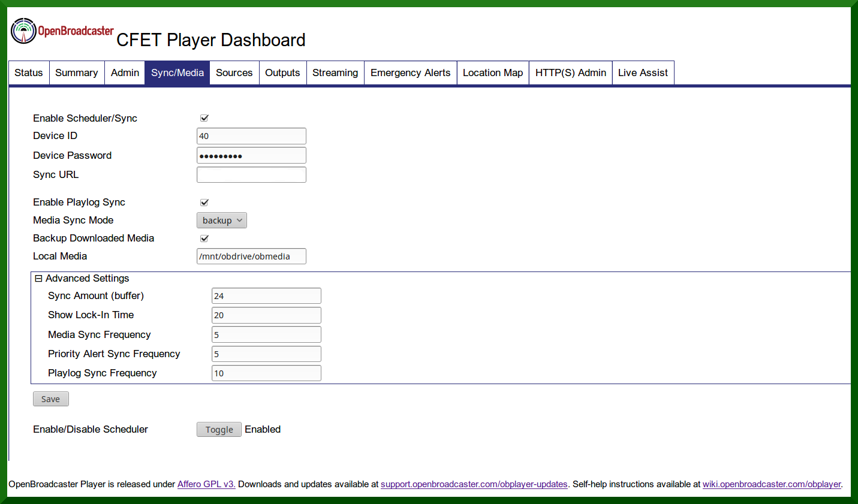Open the Affero GPL v3 link
The image size is (858, 504).
tap(206, 484)
